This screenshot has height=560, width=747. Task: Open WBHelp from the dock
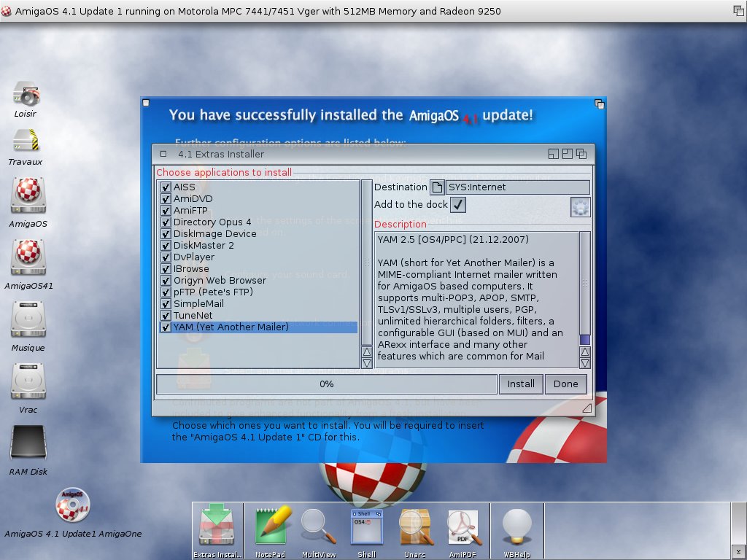(517, 528)
